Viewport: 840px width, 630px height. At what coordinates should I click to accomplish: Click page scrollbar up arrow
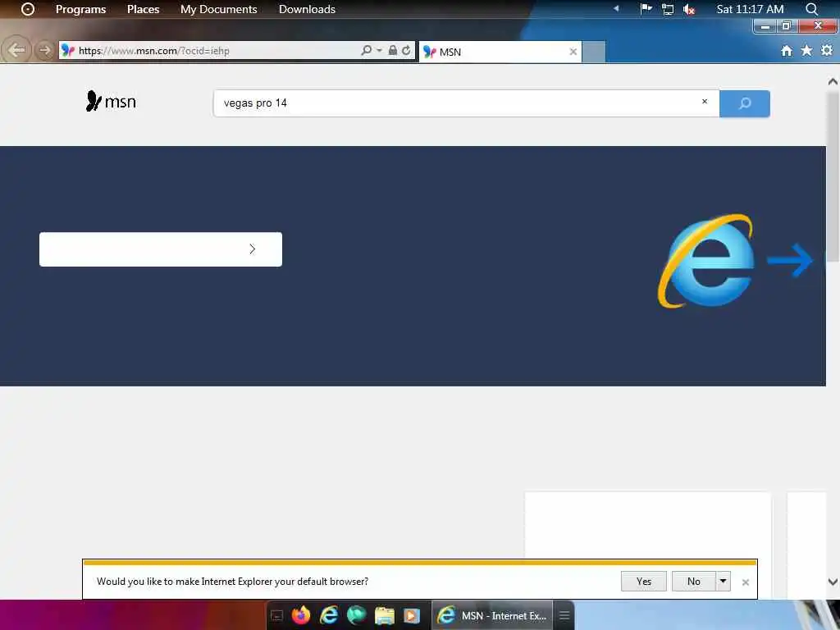pos(833,81)
